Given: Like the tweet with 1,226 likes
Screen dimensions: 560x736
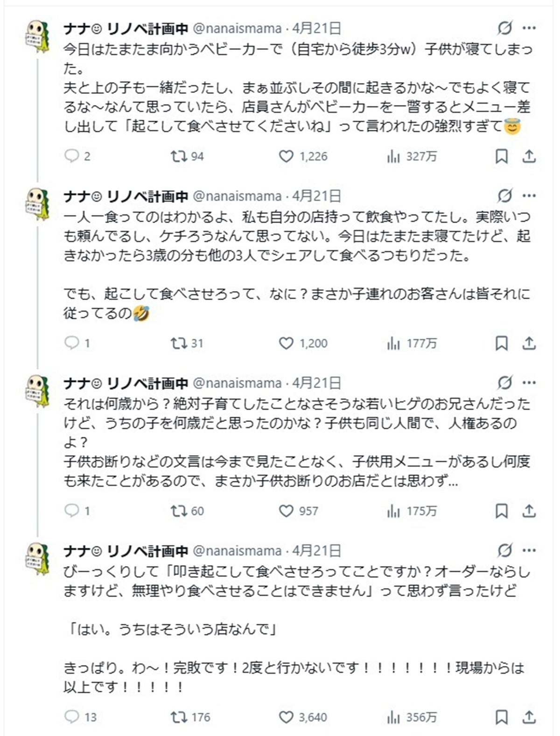Looking at the screenshot, I should point(286,156).
